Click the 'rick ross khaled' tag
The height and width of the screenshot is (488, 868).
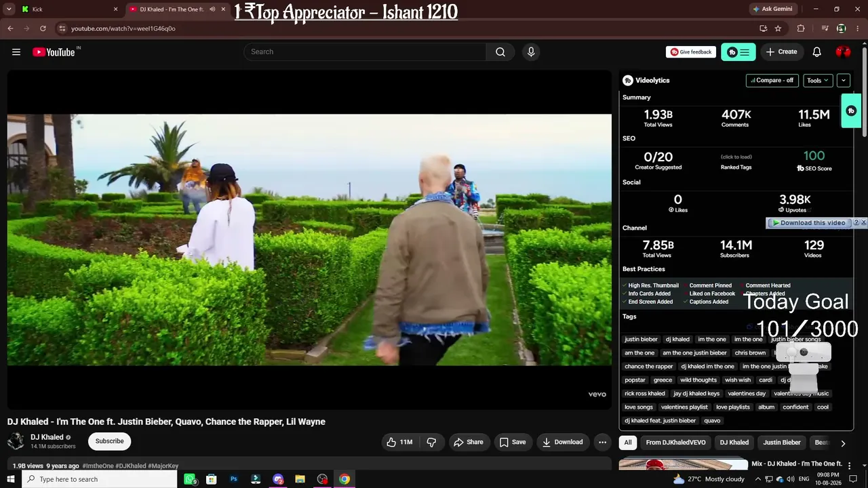pos(645,394)
